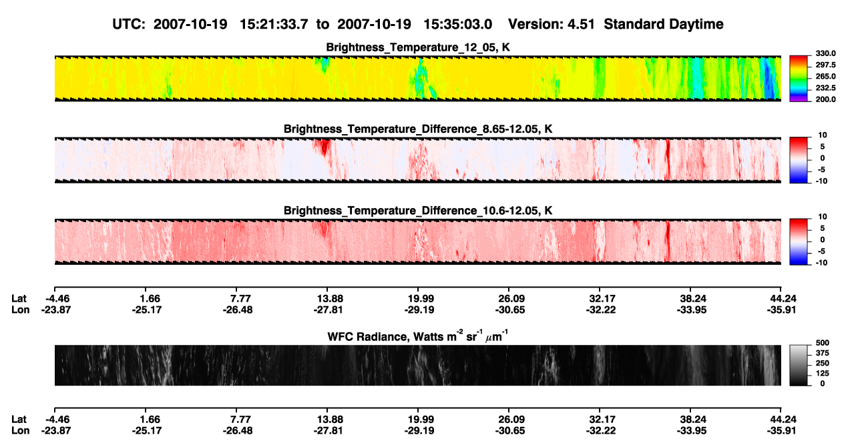Click the upper axis Lon label
Screen dimensions: 868x445
(x=20, y=310)
